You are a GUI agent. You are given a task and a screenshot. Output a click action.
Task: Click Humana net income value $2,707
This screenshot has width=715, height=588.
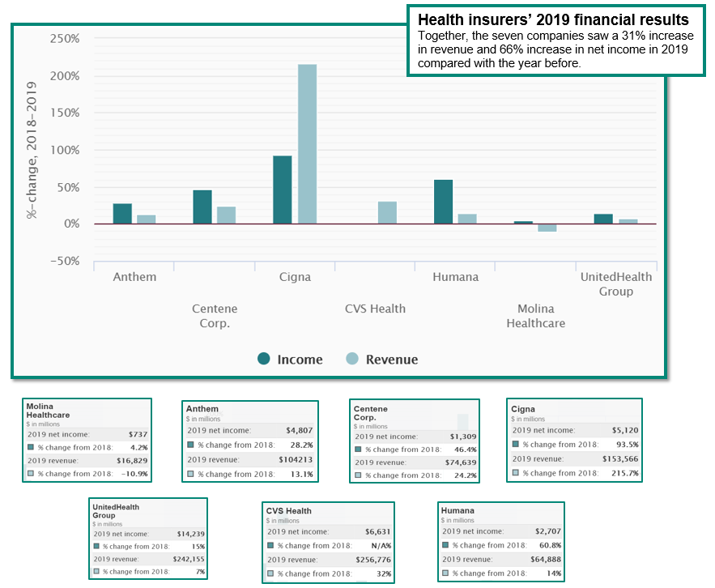(x=548, y=531)
